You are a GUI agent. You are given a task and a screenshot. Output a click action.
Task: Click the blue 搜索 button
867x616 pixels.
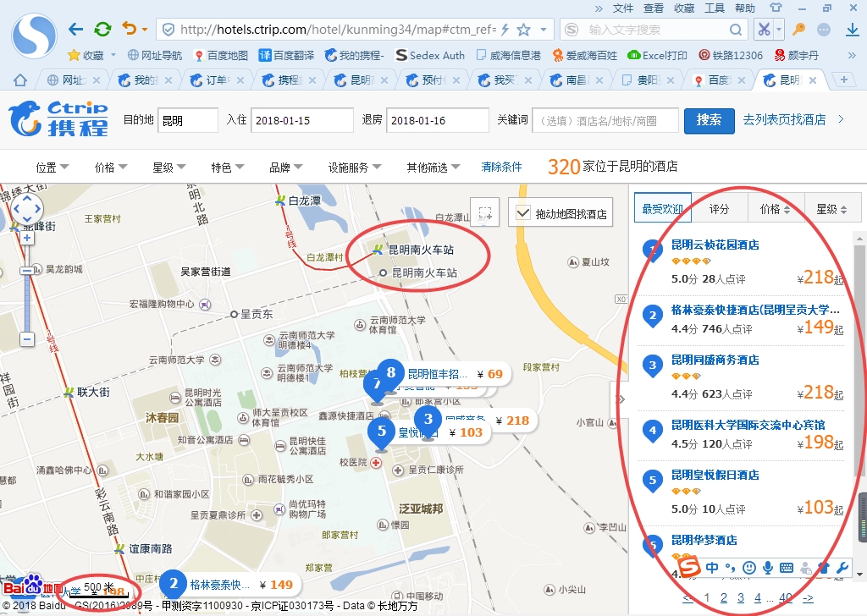pyautogui.click(x=709, y=120)
